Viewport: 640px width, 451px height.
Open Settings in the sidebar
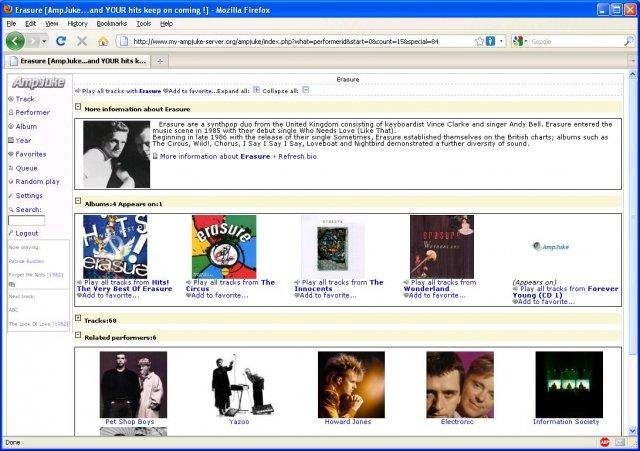[29, 196]
